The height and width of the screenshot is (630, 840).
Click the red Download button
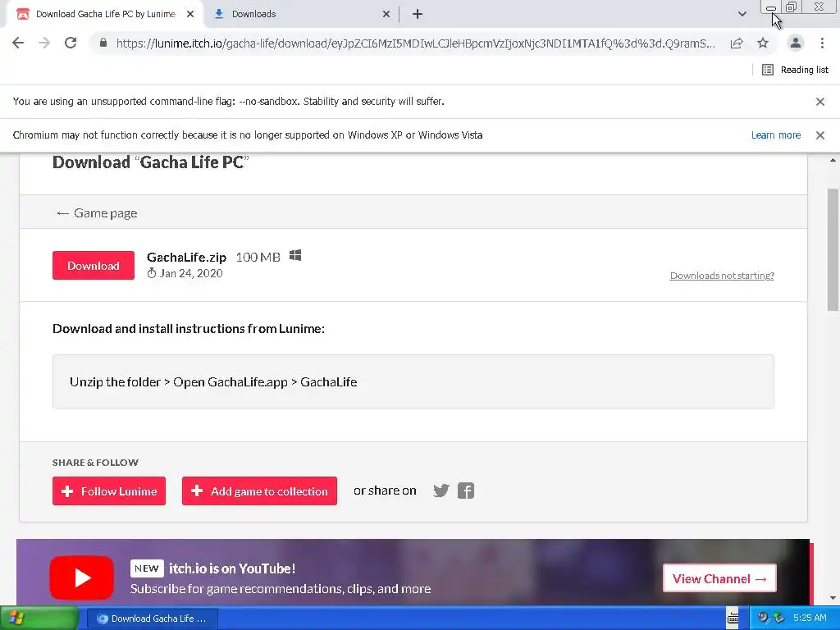[x=94, y=265]
